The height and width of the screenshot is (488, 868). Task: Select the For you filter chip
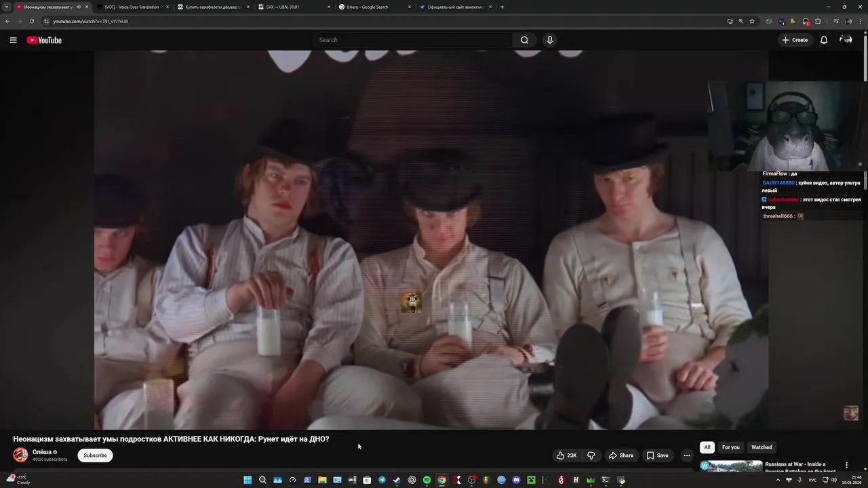(730, 447)
